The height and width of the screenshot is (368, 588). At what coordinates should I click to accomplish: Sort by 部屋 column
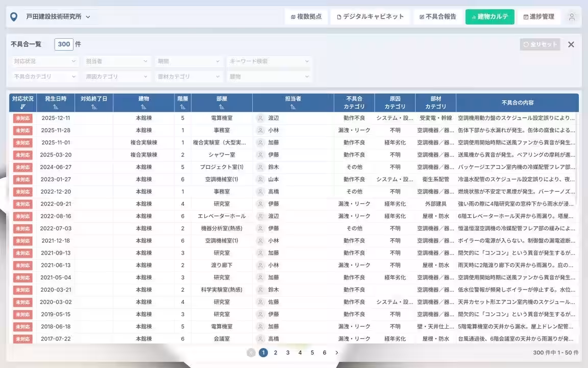pos(222,107)
